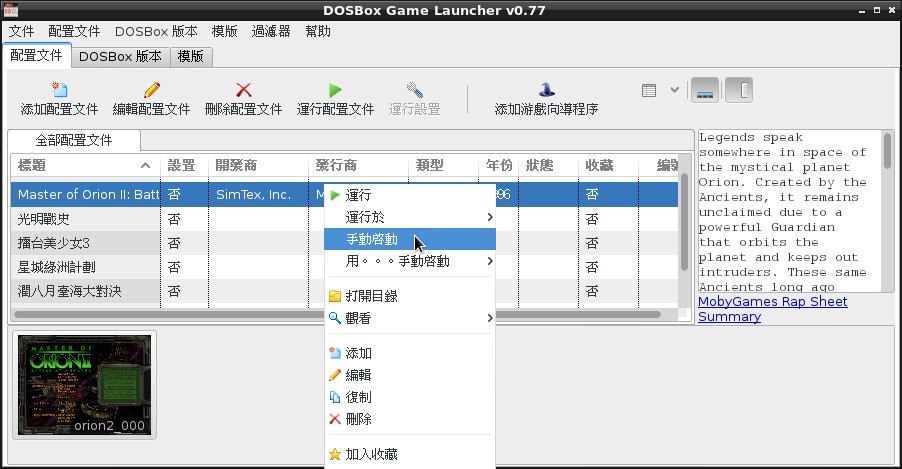Choose 打開目錄 folder entry
Image resolution: width=902 pixels, height=469 pixels.
410,296
